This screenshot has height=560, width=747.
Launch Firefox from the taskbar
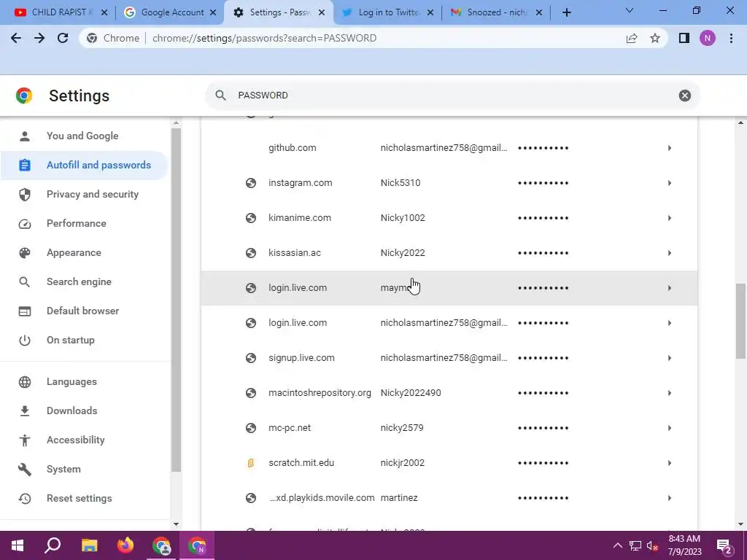pyautogui.click(x=125, y=545)
